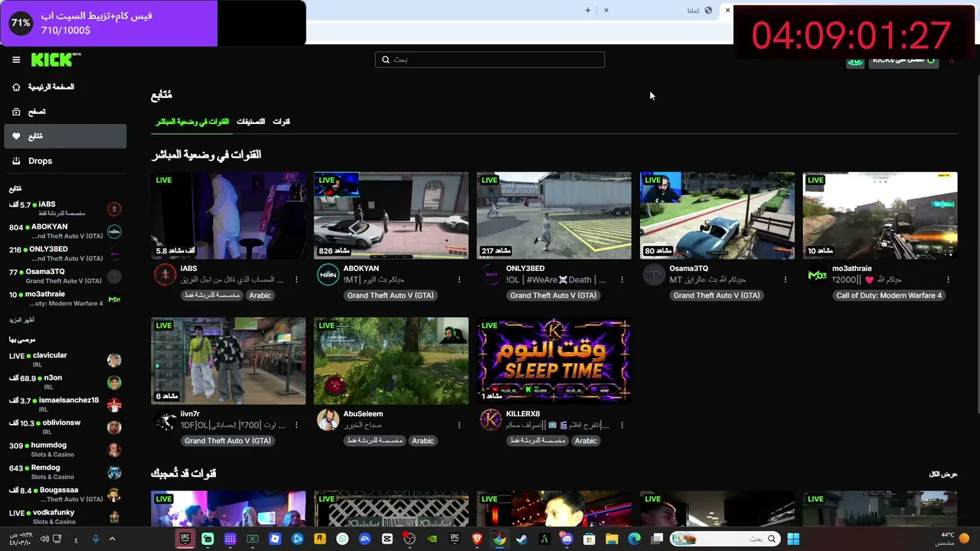This screenshot has height=551, width=980.
Task: Open mo3athraie avatar in sidebar list
Action: click(114, 299)
